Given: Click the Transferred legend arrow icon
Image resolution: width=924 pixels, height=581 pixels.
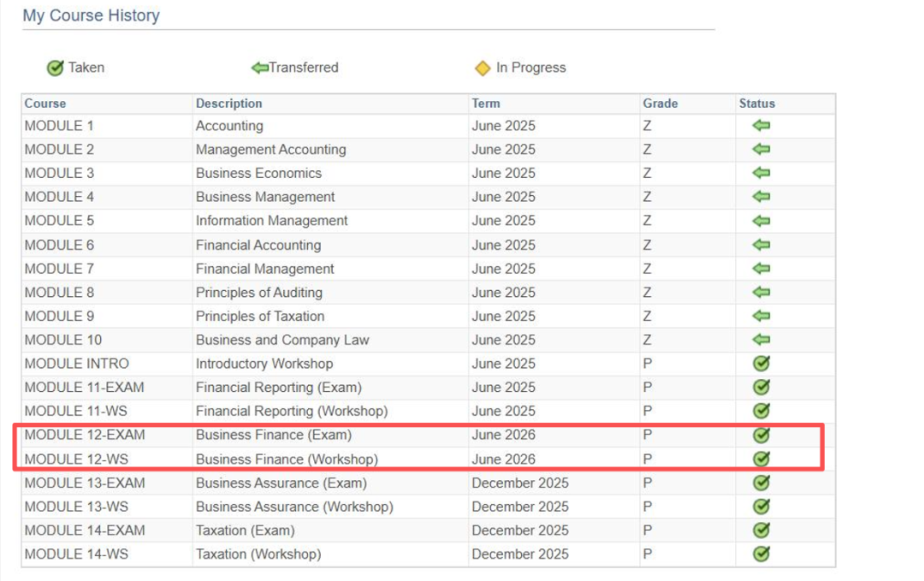Looking at the screenshot, I should (x=259, y=68).
